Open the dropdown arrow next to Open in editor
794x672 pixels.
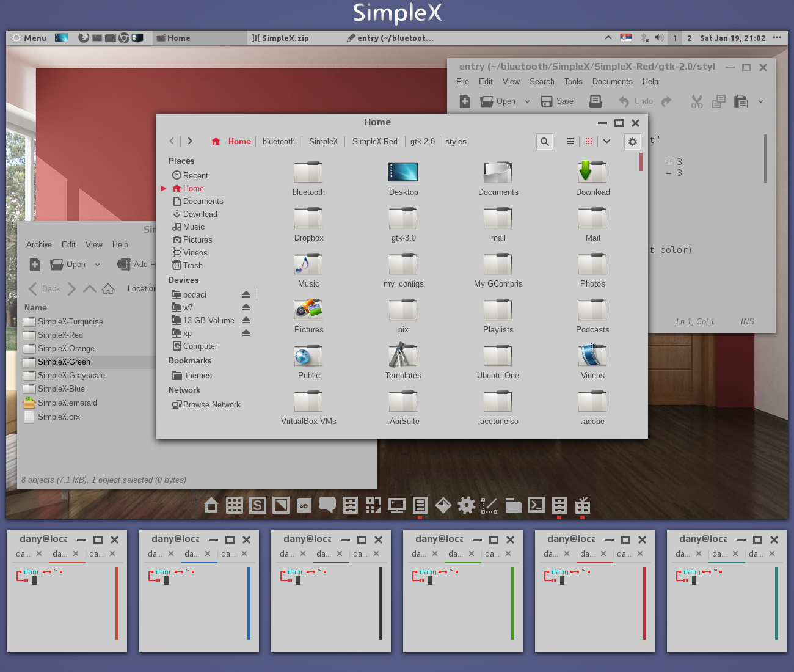[x=527, y=101]
